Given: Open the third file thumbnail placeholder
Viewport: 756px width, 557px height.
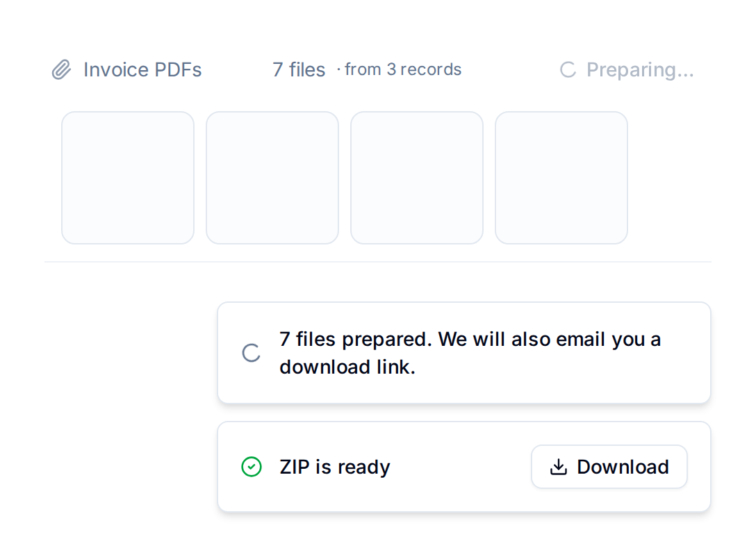Looking at the screenshot, I should tap(417, 178).
